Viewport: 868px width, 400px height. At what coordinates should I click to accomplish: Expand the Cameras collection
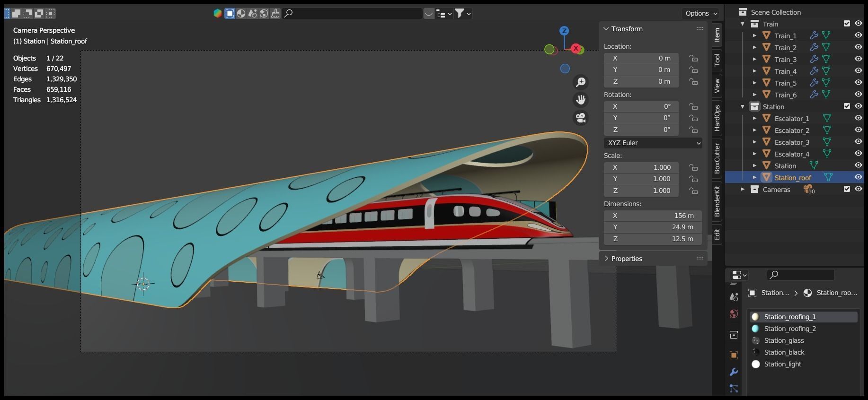[x=743, y=189]
